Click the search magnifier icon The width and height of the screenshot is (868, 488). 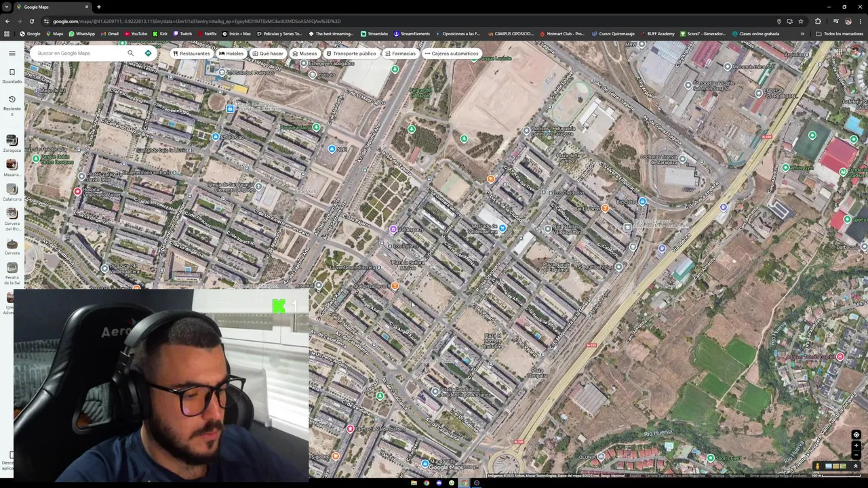[131, 53]
